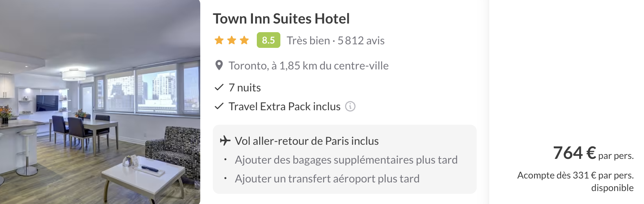Click the location pin icon
The height and width of the screenshot is (204, 644).
(x=219, y=66)
